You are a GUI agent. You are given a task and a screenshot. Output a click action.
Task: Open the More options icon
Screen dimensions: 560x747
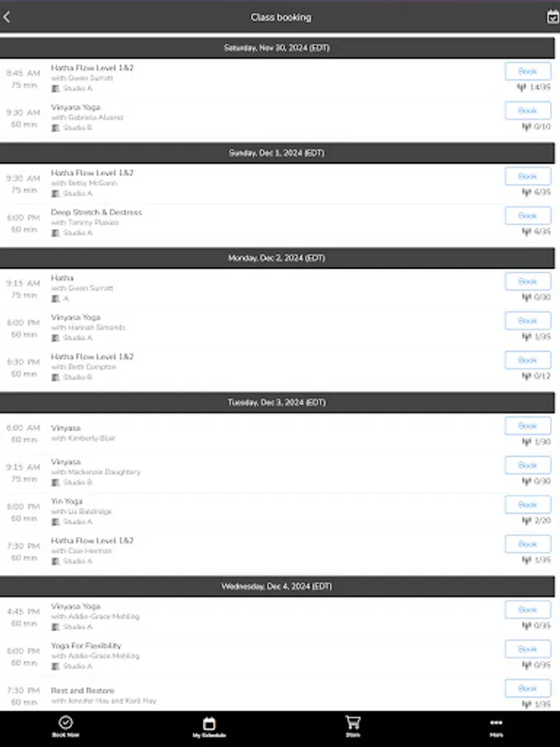click(496, 724)
